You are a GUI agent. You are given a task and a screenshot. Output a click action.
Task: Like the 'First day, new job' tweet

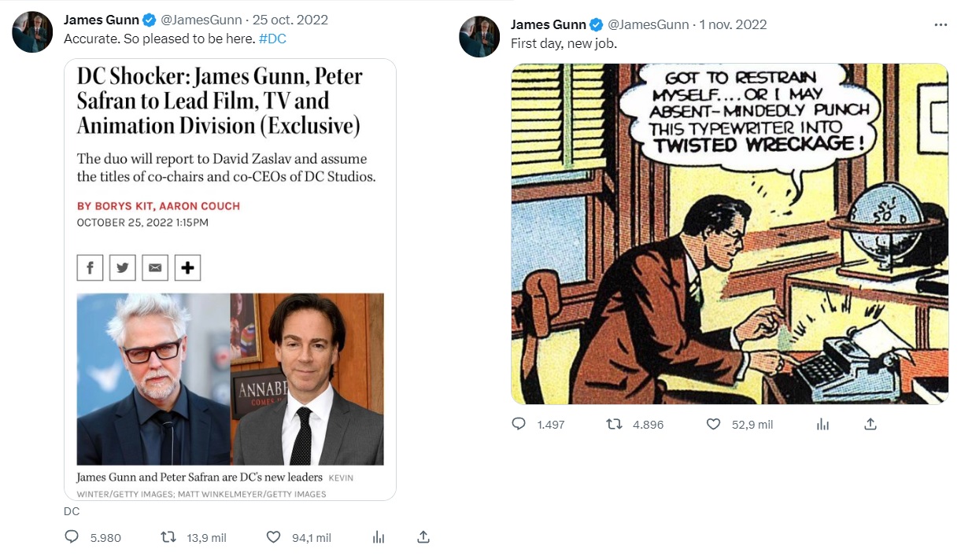(x=713, y=424)
